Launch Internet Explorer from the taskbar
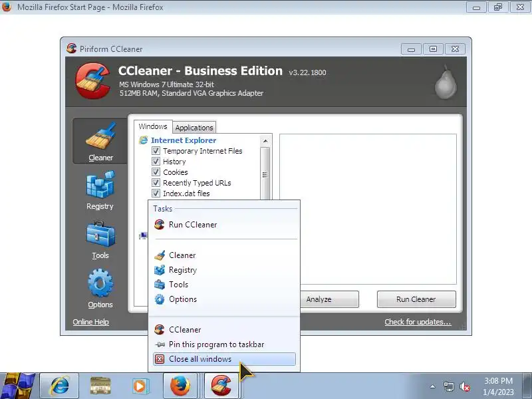532x399 pixels. pyautogui.click(x=59, y=386)
